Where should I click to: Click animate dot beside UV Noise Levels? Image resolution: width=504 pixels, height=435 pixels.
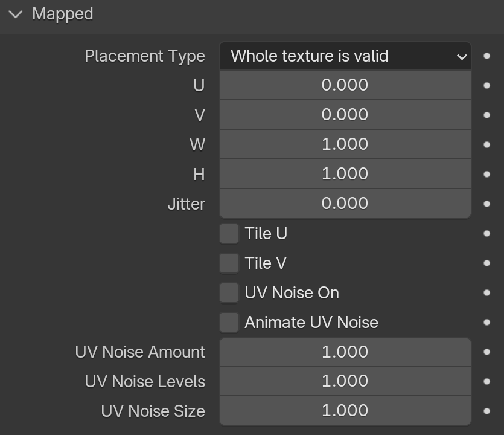tap(486, 382)
